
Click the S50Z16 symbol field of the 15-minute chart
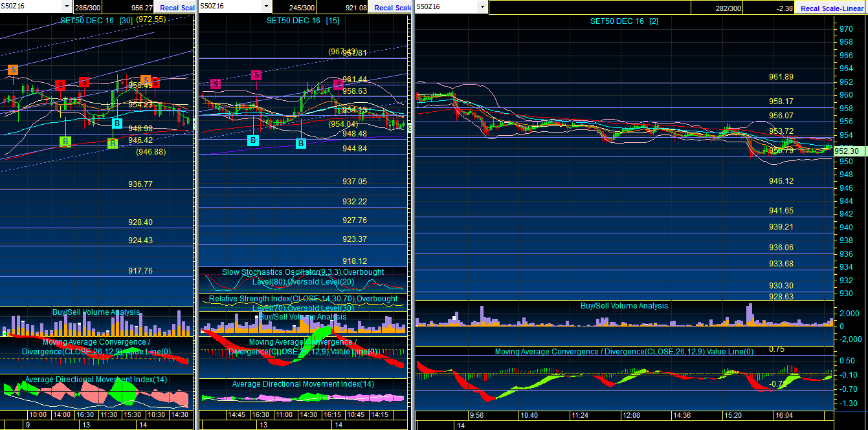230,6
